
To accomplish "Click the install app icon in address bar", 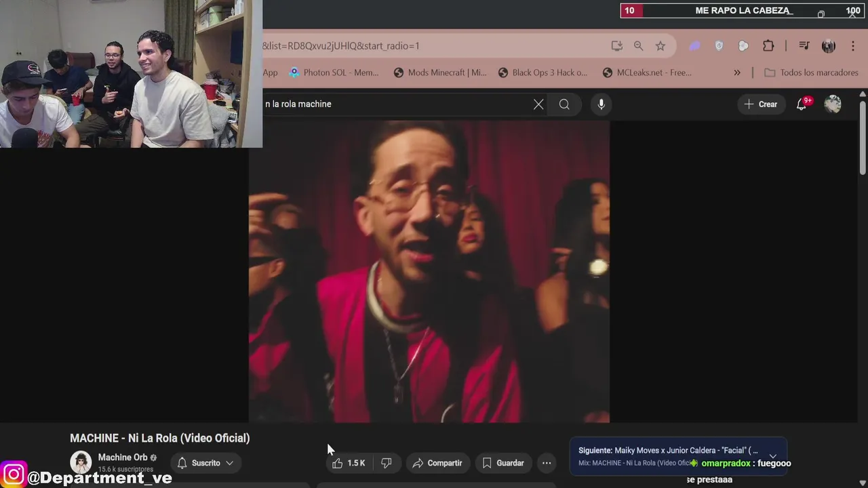I will pos(616,46).
